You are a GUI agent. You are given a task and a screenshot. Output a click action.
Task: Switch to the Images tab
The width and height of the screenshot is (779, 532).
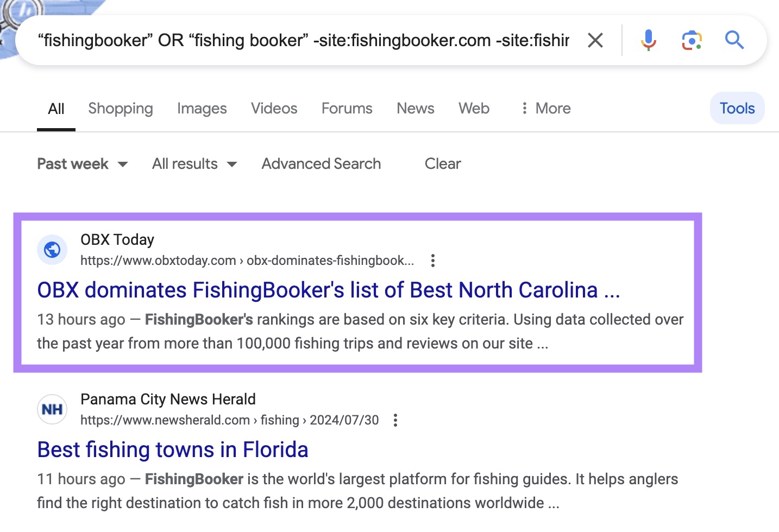click(x=202, y=108)
